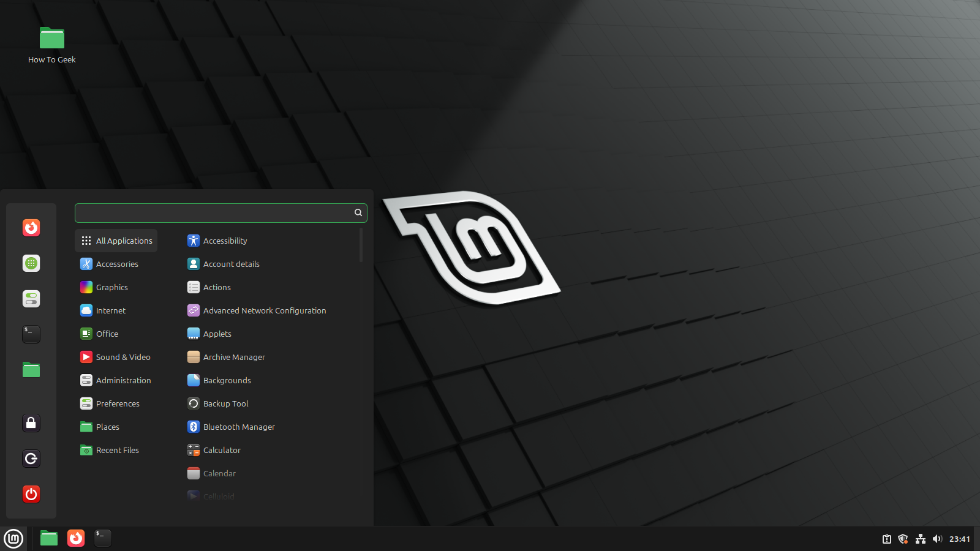Open the network icon in the system tray

921,539
